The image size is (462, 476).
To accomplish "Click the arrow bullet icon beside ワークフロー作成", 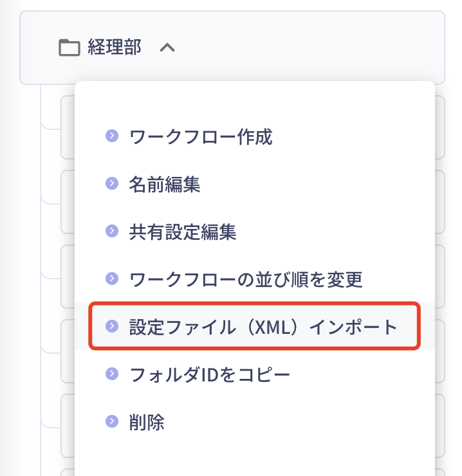I will pyautogui.click(x=112, y=136).
